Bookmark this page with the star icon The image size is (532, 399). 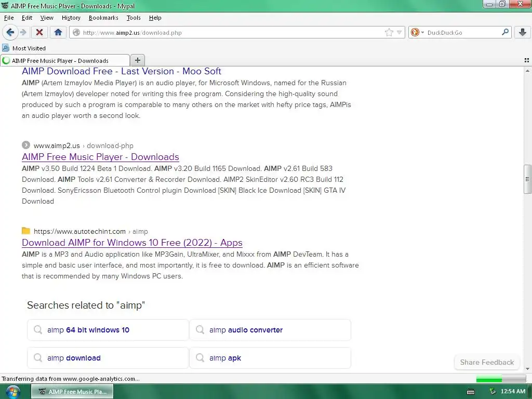[x=389, y=32]
